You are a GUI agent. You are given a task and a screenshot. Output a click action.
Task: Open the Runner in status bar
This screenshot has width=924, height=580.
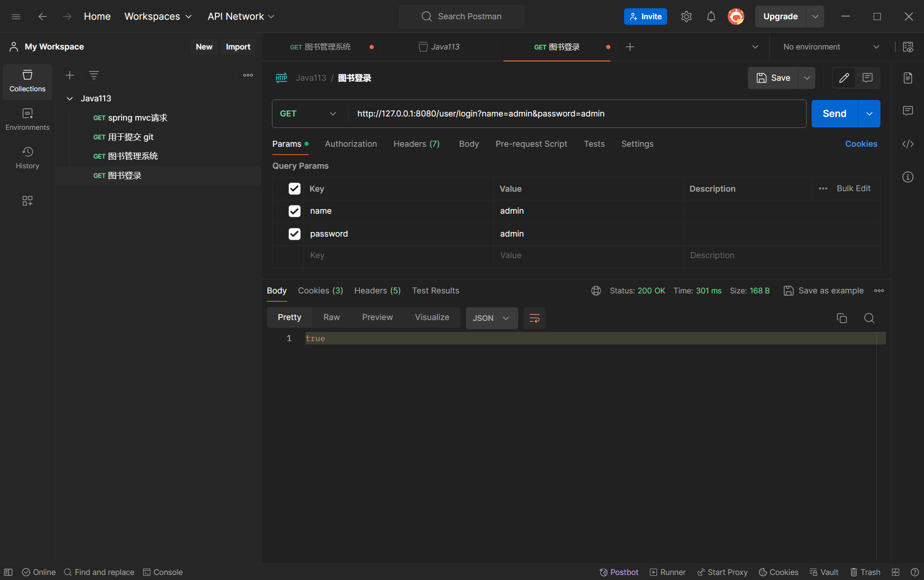[667, 572]
